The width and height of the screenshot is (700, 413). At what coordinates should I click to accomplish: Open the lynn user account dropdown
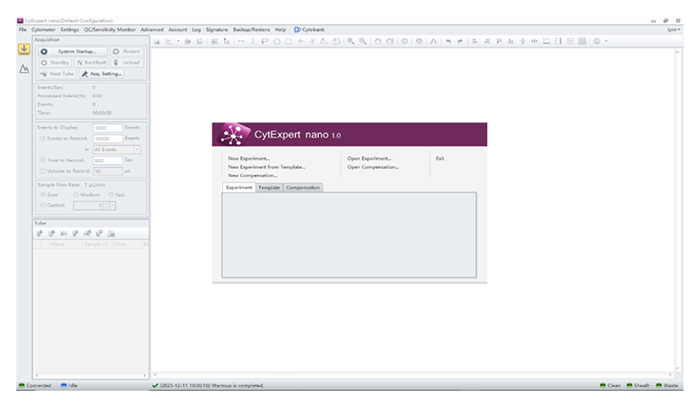(x=674, y=29)
